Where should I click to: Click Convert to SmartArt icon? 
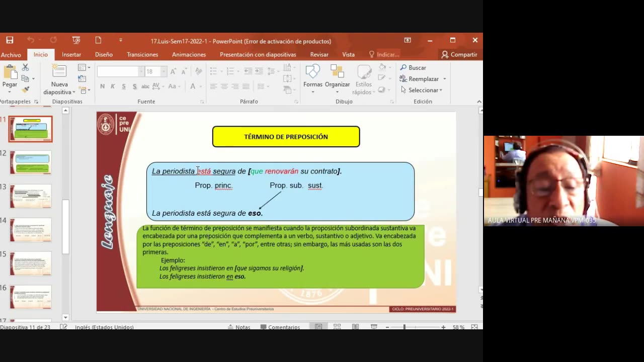[x=288, y=90]
